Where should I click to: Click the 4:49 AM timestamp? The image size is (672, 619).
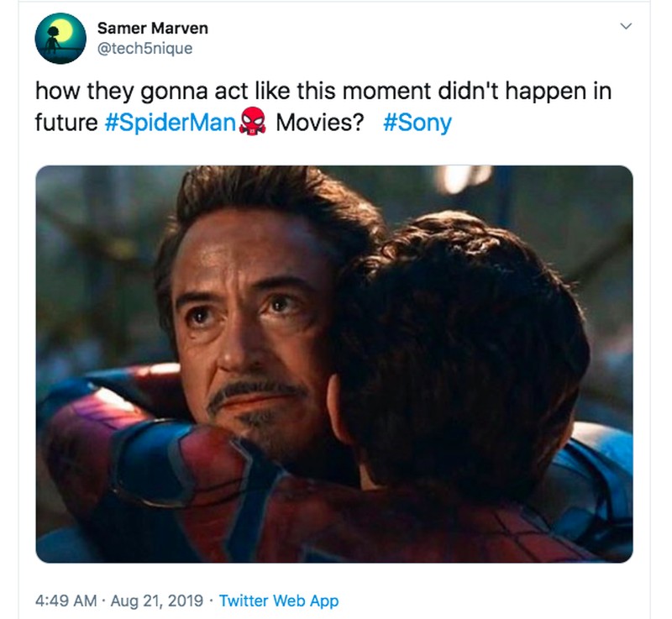[x=65, y=601]
